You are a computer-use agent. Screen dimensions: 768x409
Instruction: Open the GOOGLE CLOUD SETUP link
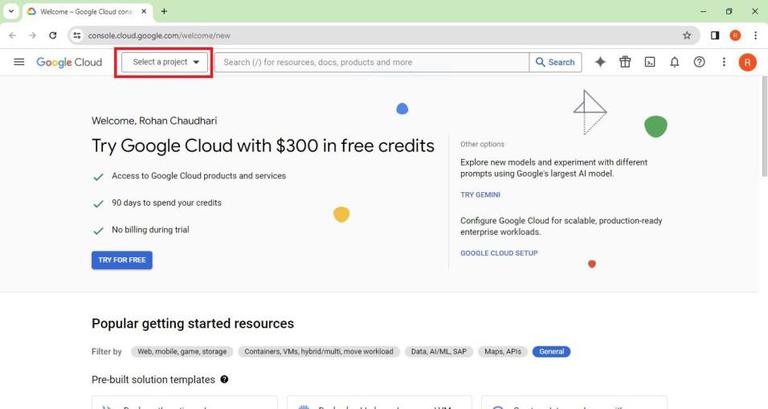(x=499, y=253)
